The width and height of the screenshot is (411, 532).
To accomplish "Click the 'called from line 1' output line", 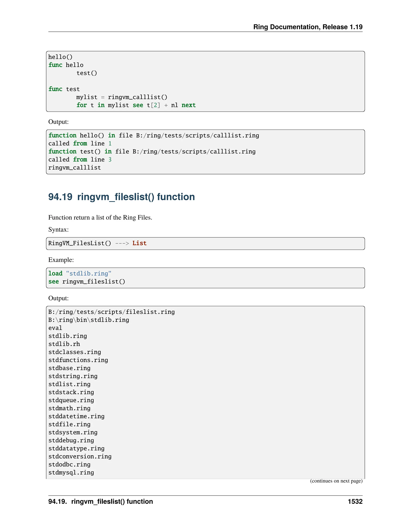I will coord(80,143).
